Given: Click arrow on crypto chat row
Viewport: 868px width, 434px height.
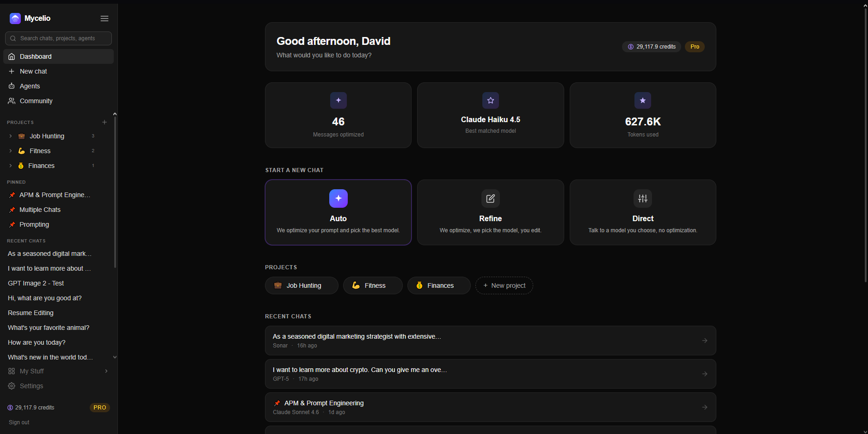Looking at the screenshot, I should click(705, 374).
